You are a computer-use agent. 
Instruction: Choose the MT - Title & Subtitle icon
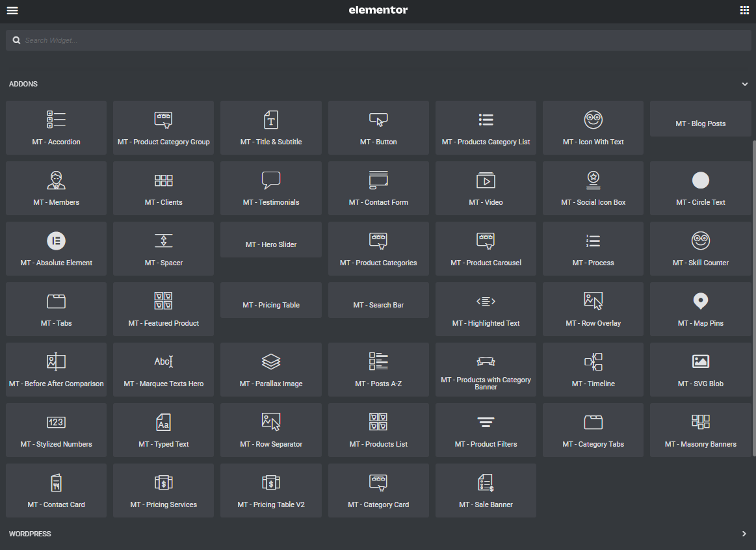pyautogui.click(x=271, y=120)
